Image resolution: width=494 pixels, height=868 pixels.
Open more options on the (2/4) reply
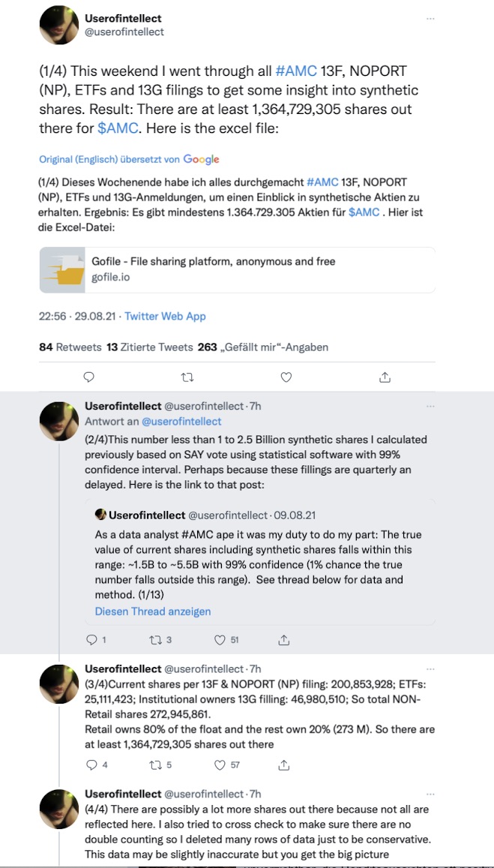tap(430, 406)
